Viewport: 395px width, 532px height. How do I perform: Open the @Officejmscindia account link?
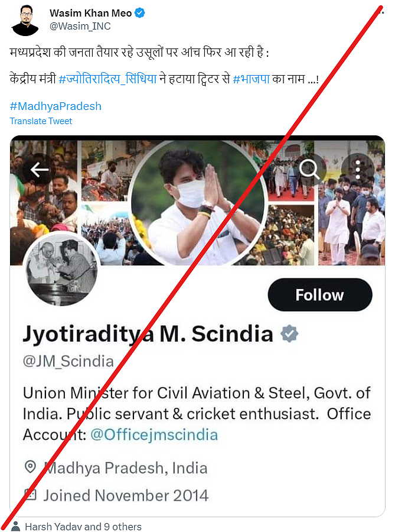154,435
